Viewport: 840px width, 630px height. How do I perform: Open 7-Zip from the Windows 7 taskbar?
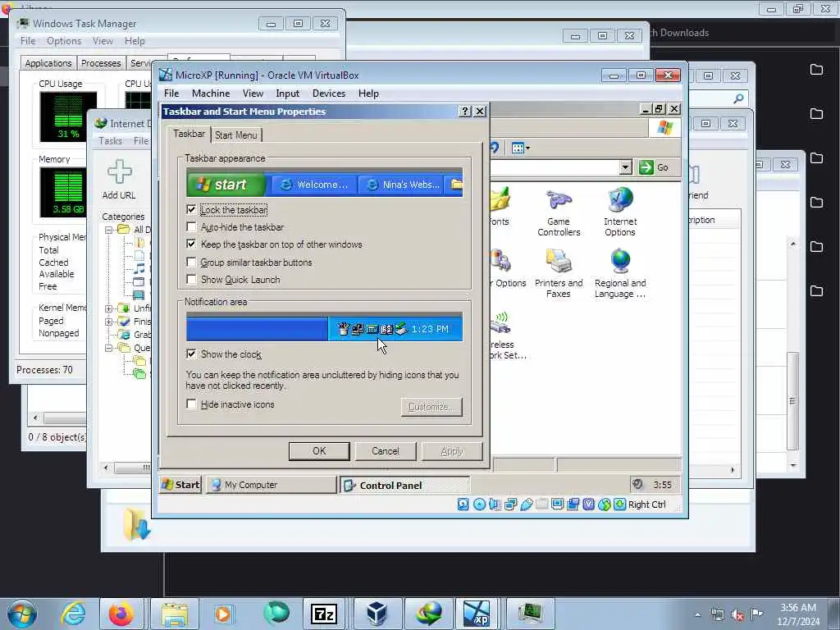pos(323,614)
